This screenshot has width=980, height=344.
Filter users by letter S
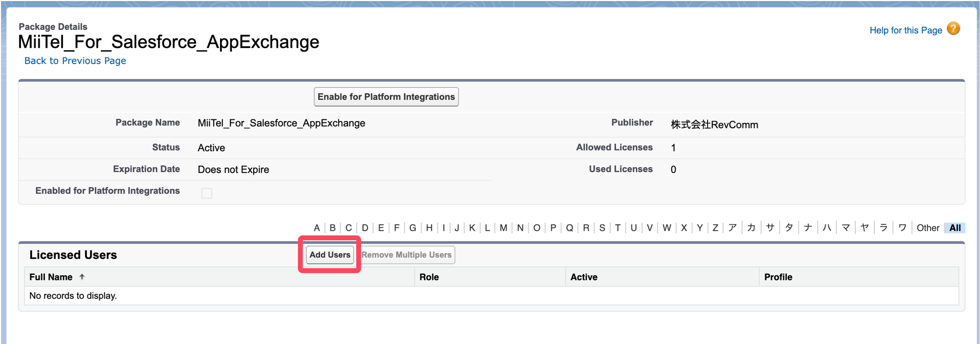602,228
